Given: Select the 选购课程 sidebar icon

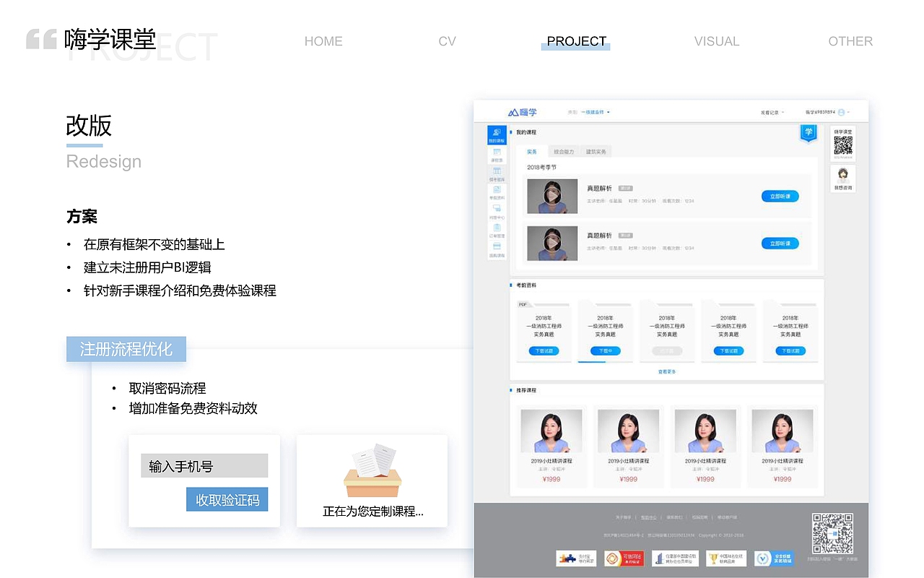Looking at the screenshot, I should [x=497, y=250].
